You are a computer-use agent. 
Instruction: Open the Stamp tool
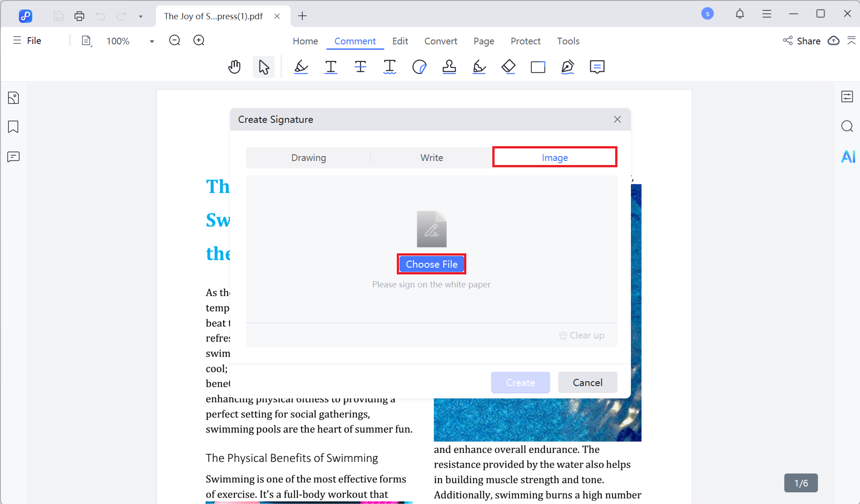tap(449, 67)
